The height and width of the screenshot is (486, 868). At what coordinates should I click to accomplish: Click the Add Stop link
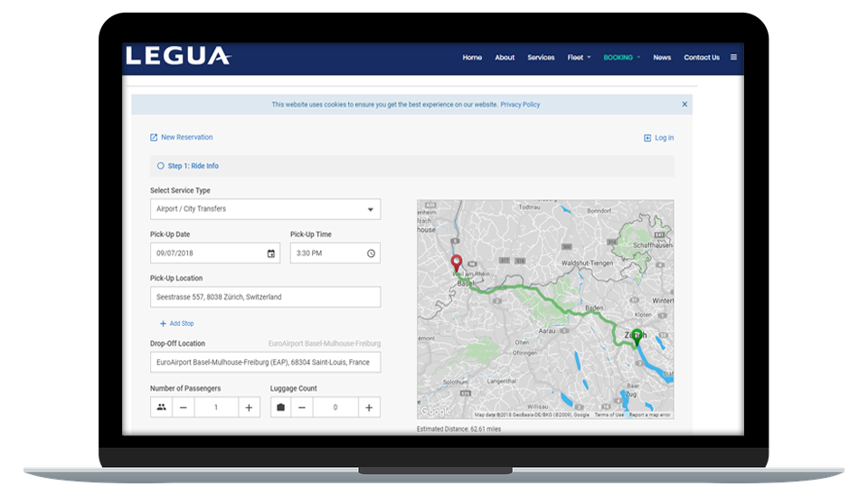pos(182,324)
